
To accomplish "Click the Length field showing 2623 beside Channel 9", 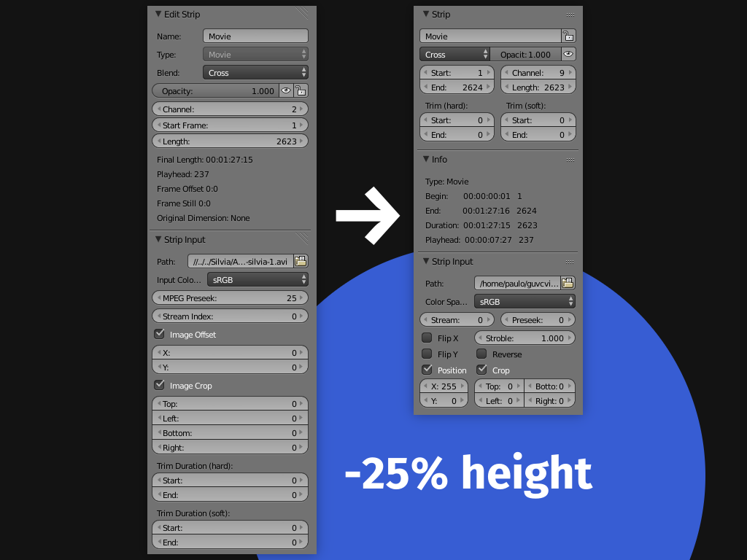I will click(x=538, y=87).
